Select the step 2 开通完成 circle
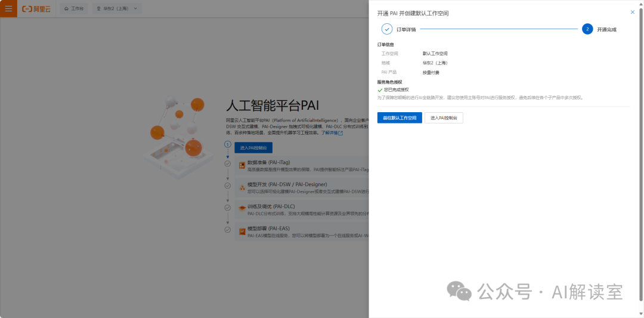Screen dimensions: 644x318 [x=587, y=29]
